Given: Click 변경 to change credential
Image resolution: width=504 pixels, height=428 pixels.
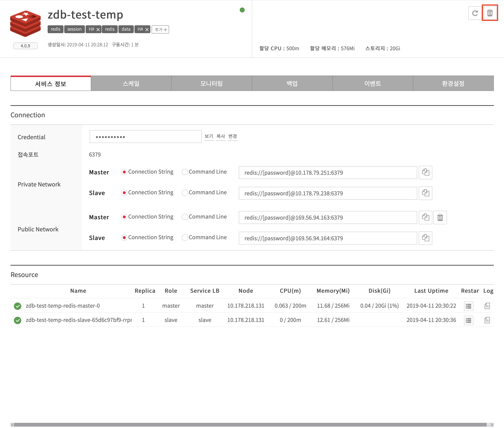Looking at the screenshot, I should tap(232, 136).
